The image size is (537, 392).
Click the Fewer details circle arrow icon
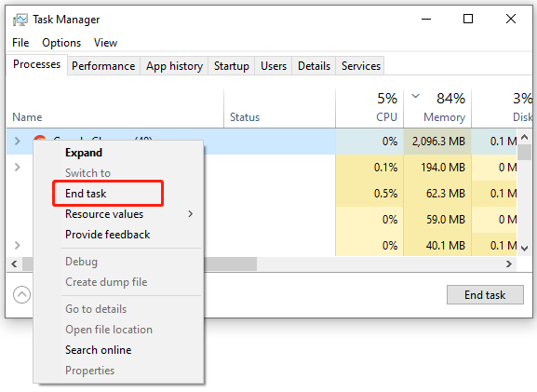[x=22, y=294]
